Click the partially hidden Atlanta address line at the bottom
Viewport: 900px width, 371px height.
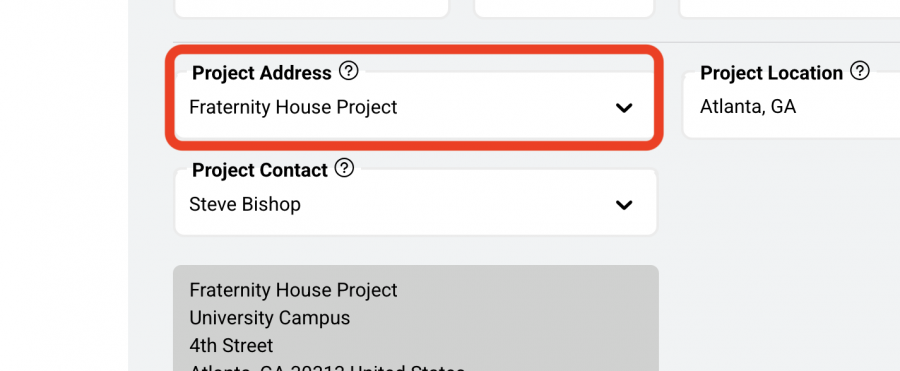(327, 367)
